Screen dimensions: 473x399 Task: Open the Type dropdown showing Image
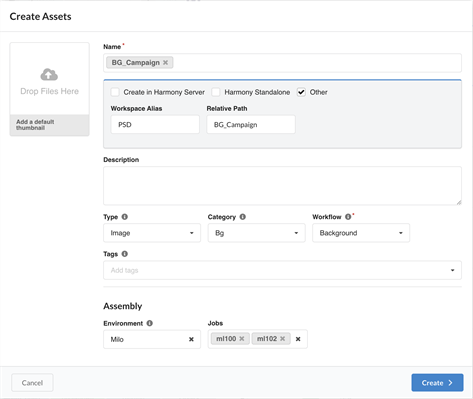tap(152, 233)
